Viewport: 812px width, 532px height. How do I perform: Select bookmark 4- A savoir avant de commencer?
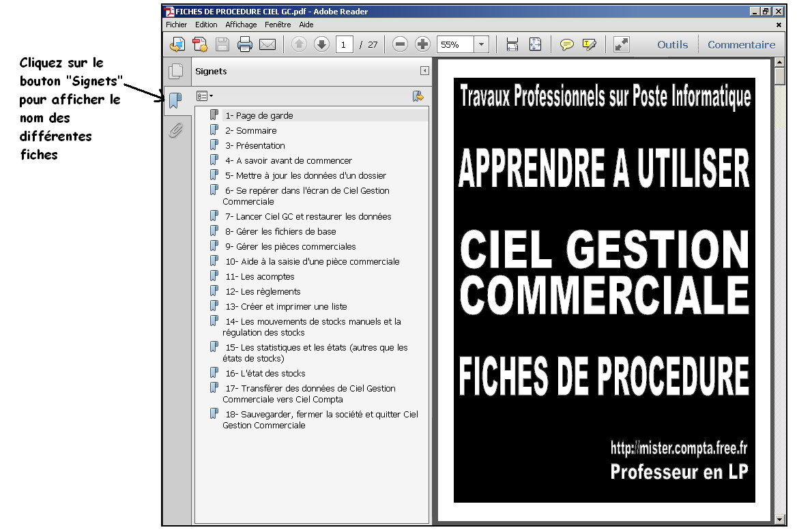(x=289, y=160)
